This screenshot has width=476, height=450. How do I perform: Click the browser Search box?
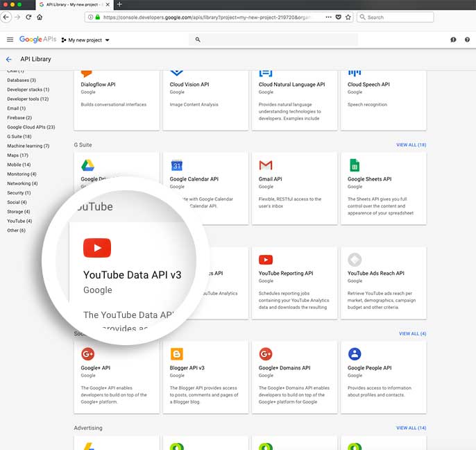pos(396,17)
